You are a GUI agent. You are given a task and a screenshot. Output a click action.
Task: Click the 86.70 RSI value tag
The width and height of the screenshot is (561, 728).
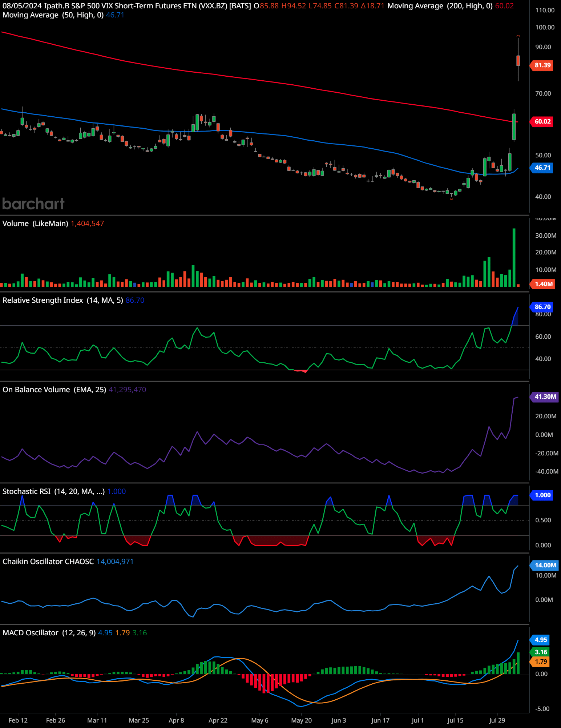pyautogui.click(x=542, y=307)
